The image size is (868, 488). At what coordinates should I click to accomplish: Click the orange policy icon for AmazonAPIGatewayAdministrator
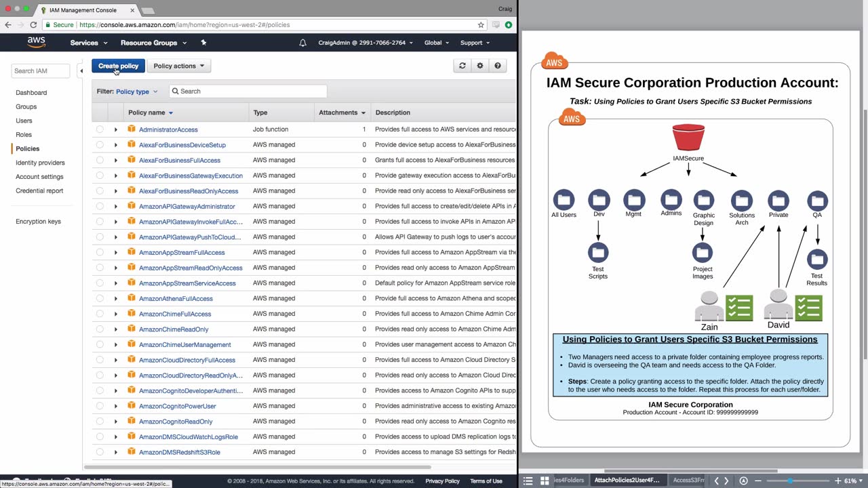[x=132, y=206]
